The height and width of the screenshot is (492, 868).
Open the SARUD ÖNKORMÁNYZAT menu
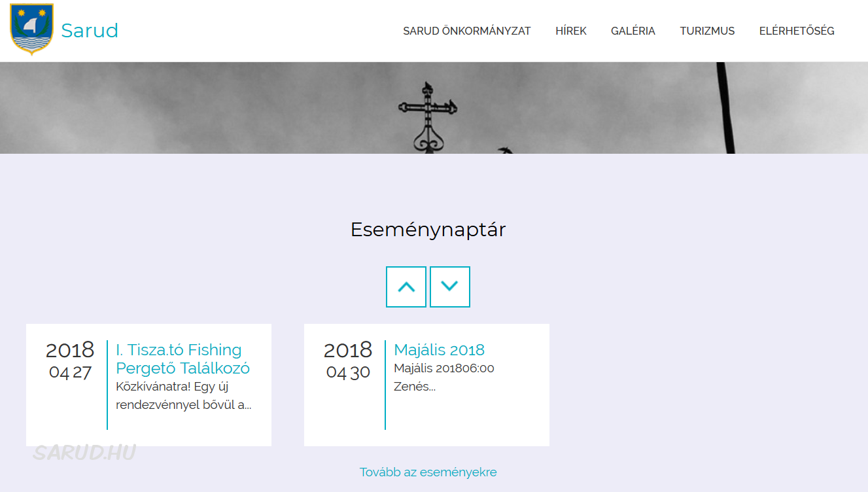click(x=467, y=31)
